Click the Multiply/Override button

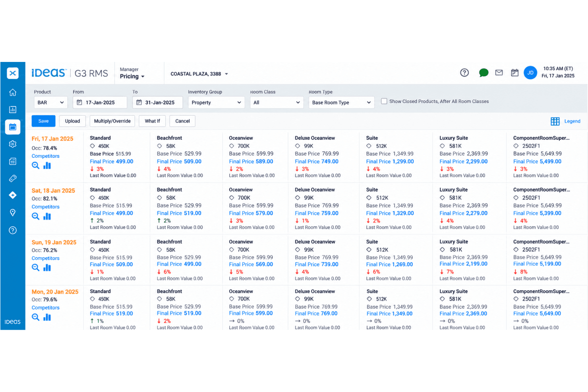coord(112,121)
